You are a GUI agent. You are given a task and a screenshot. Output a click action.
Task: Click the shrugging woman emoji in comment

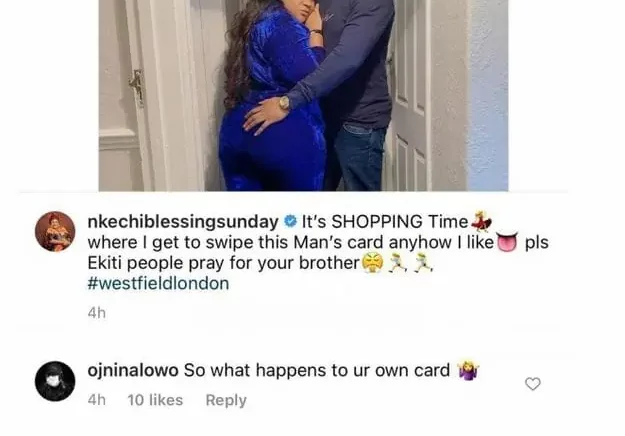(468, 371)
